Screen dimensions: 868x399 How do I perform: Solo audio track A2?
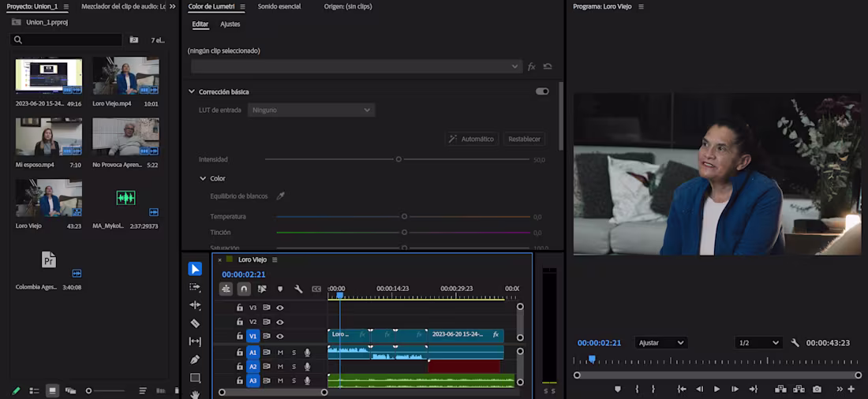click(294, 367)
